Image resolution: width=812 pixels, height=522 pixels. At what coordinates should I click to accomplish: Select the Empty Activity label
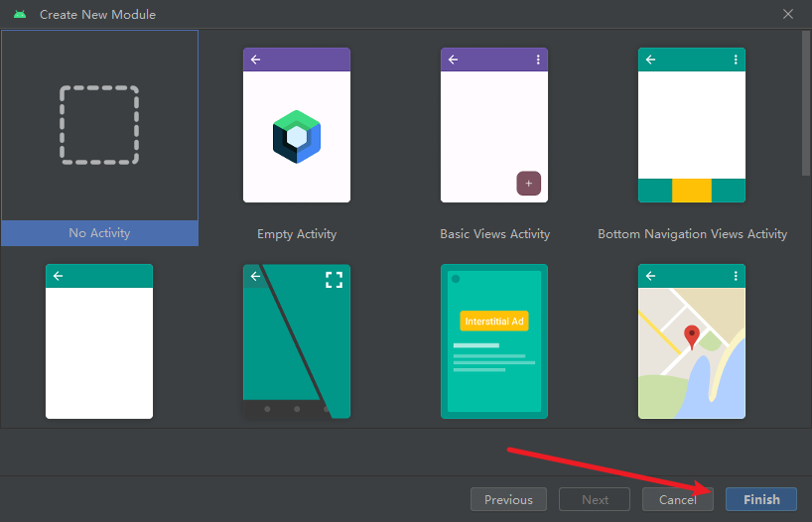pyautogui.click(x=297, y=234)
